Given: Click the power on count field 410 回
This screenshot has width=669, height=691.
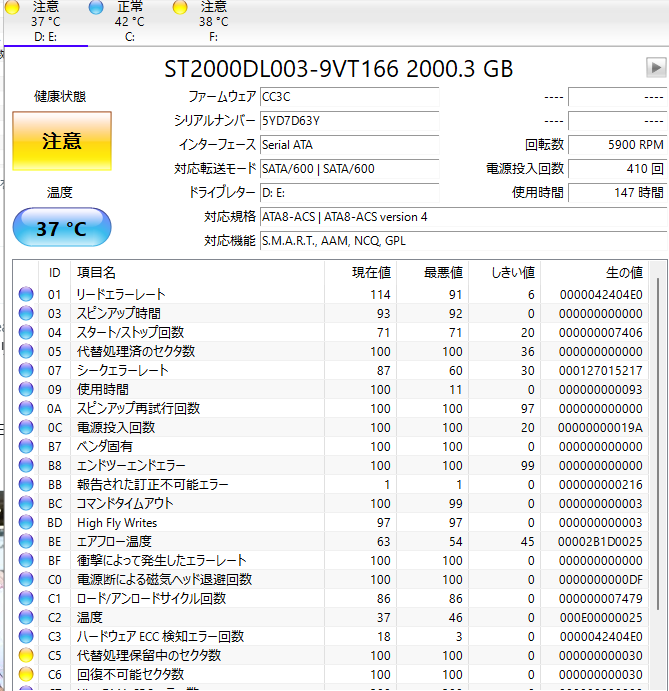Looking at the screenshot, I should coord(617,169).
